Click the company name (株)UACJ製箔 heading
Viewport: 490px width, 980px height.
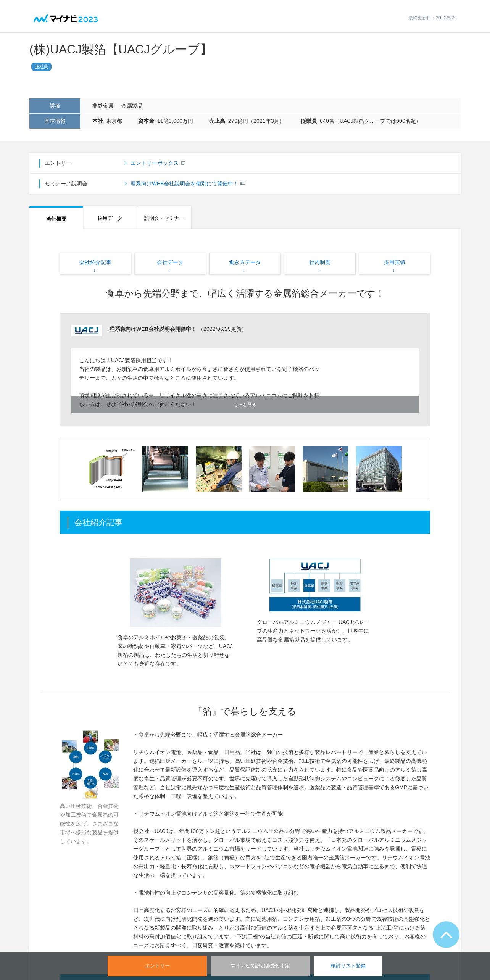[x=119, y=50]
